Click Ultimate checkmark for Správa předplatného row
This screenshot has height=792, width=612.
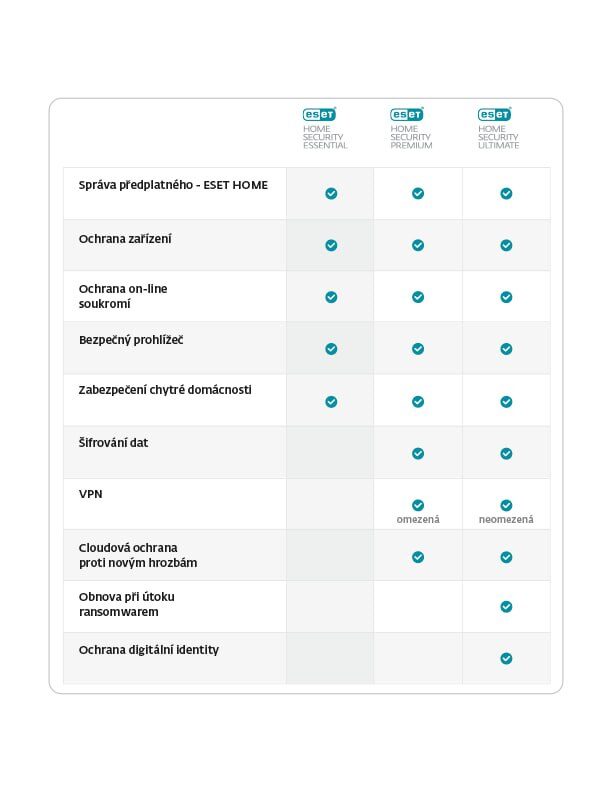click(506, 193)
